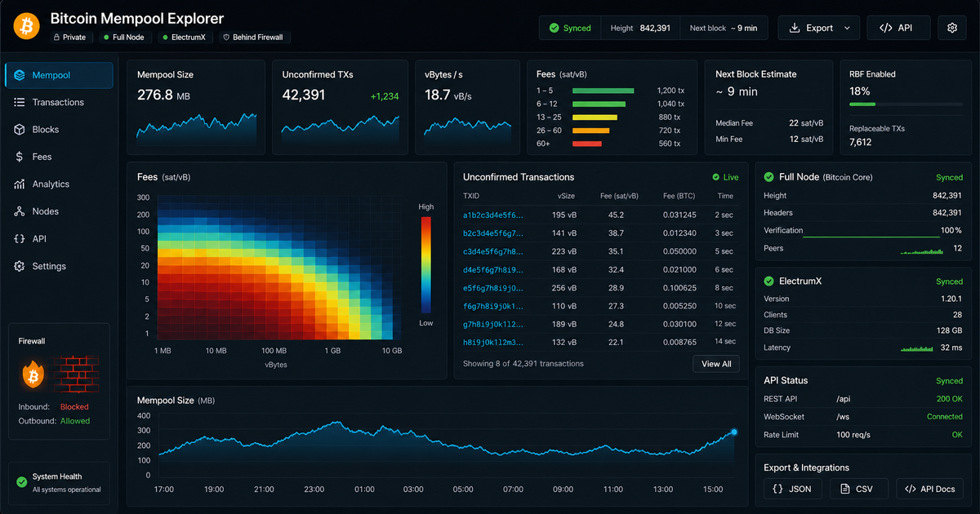Open the API Docs button

click(x=929, y=489)
